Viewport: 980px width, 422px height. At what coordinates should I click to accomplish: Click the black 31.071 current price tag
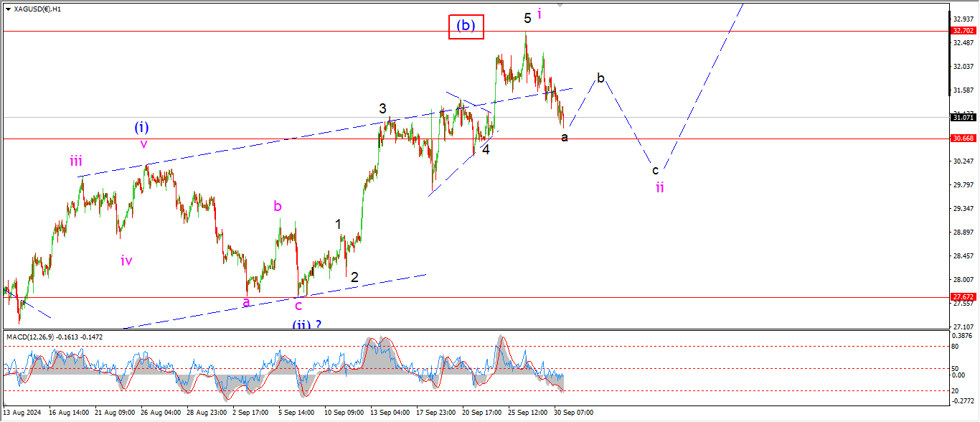pyautogui.click(x=963, y=117)
